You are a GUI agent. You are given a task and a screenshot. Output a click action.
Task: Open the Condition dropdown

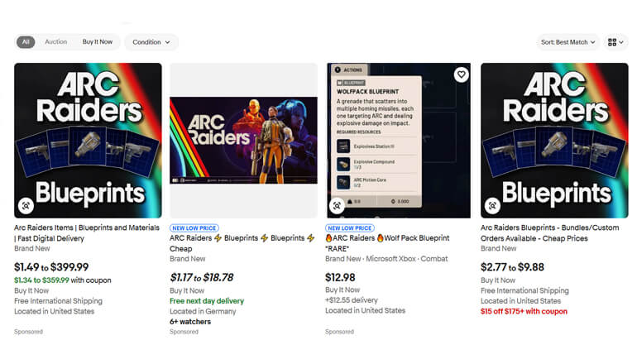point(151,42)
